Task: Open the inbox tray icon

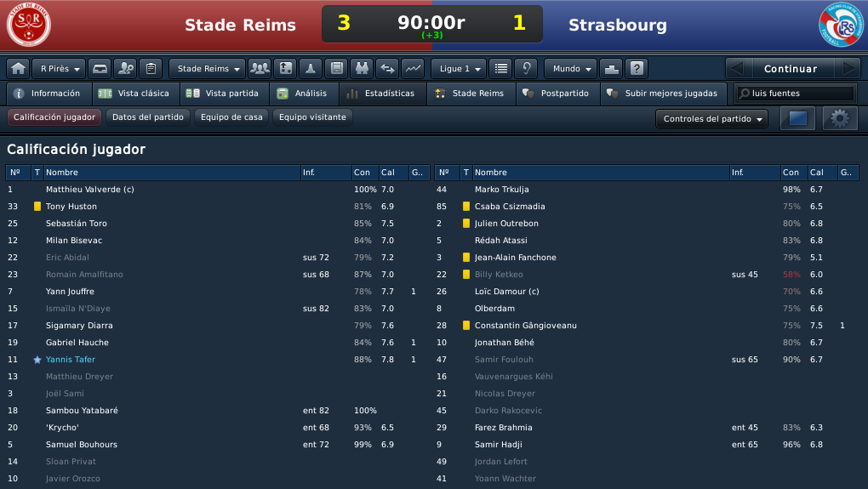Action: pyautogui.click(x=100, y=69)
